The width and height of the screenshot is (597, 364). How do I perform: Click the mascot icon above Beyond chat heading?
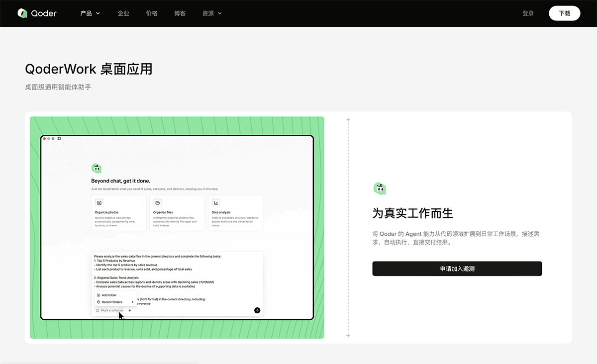(x=96, y=168)
